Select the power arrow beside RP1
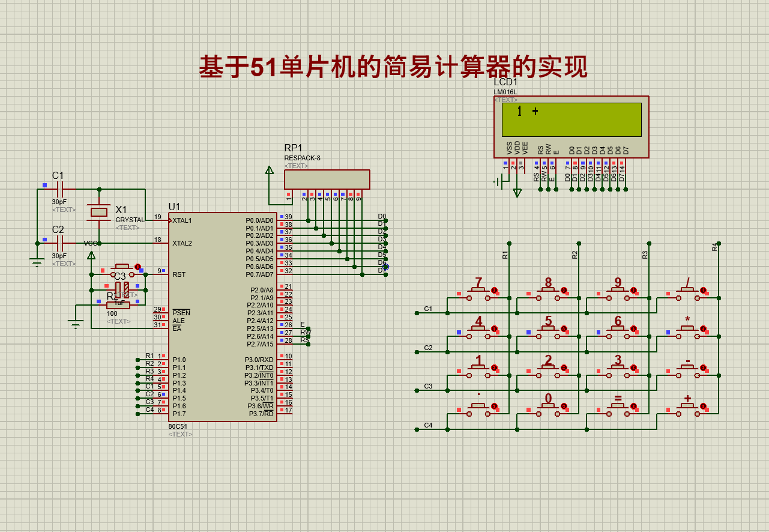Image resolution: width=769 pixels, height=532 pixels. click(x=270, y=170)
